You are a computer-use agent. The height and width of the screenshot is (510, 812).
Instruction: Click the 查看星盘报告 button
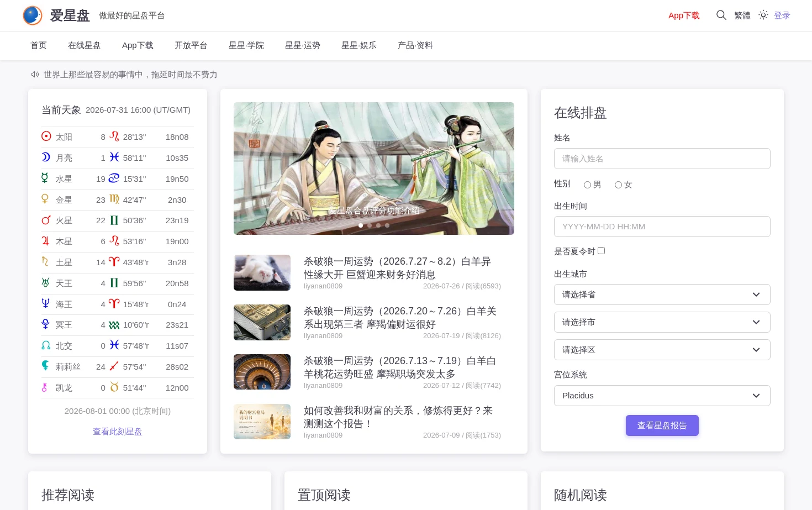pos(662,425)
